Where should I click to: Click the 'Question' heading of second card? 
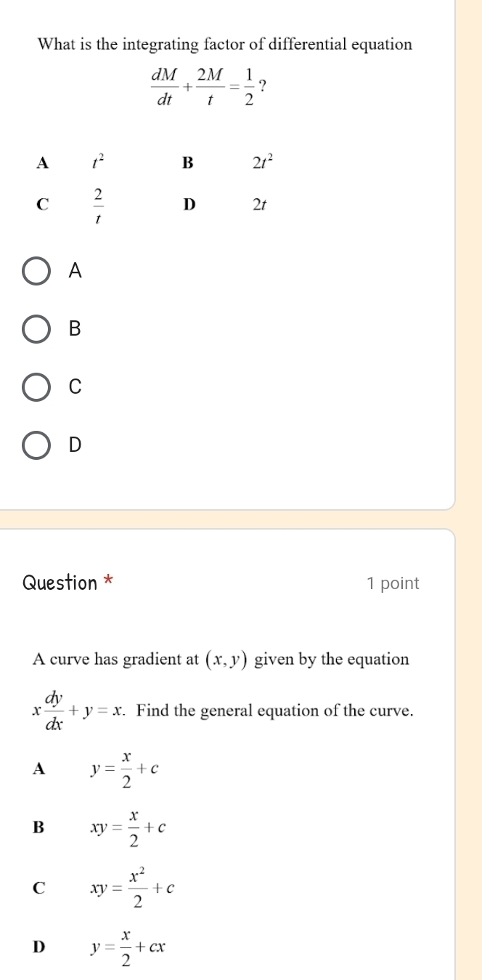point(60,583)
